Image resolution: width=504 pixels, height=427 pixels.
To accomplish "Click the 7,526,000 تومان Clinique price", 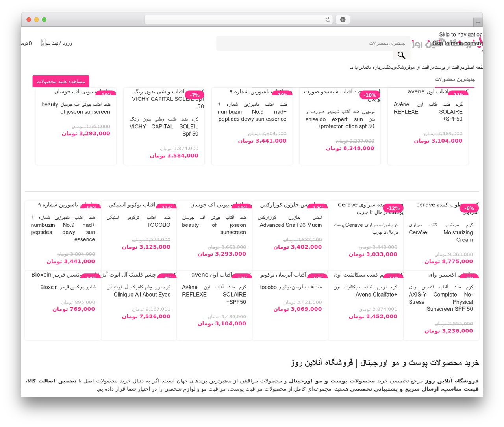I will click(146, 316).
